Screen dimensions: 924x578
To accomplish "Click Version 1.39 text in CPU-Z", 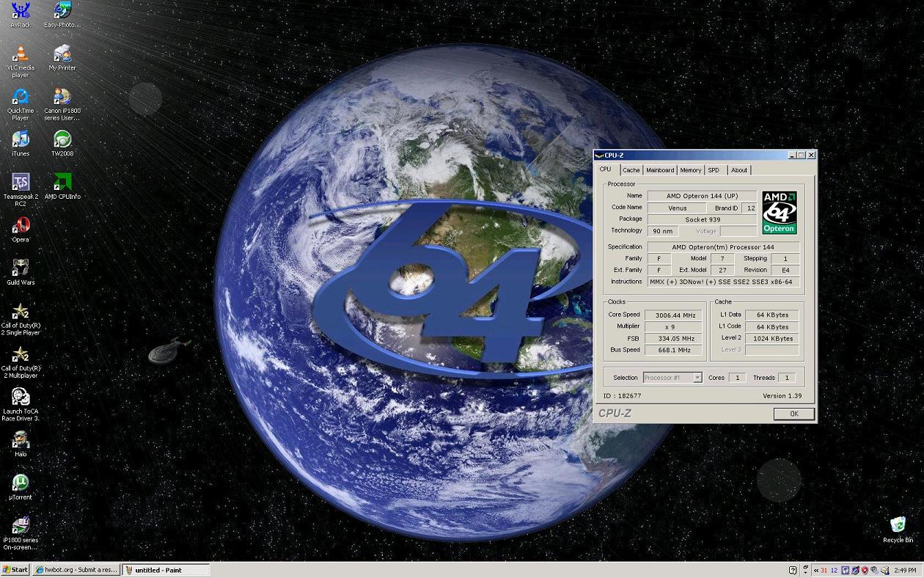I will (782, 396).
